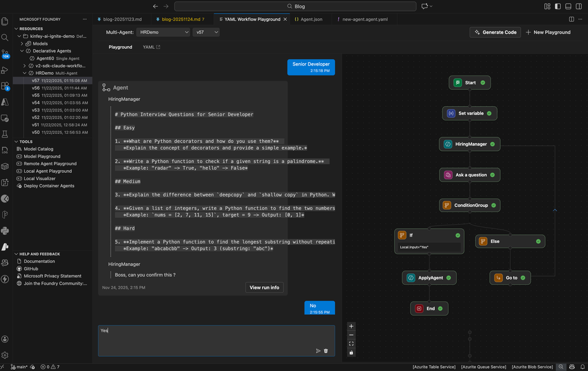Focus the chat message input field
The height and width of the screenshot is (371, 588).
216,341
